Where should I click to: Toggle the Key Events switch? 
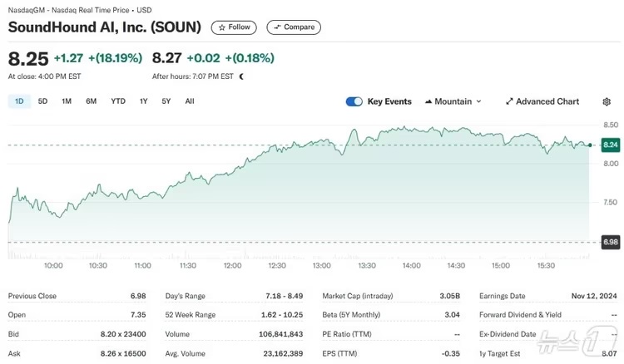pos(354,101)
